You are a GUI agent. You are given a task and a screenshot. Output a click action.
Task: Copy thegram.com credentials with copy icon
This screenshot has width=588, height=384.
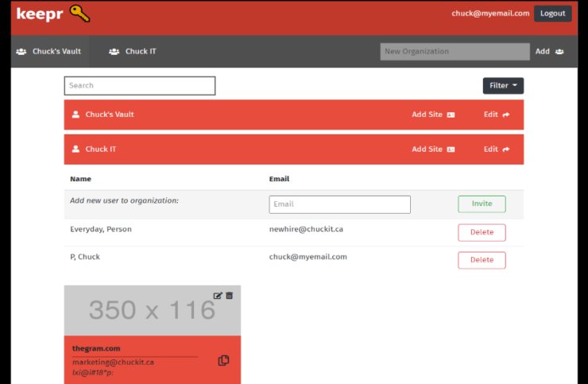point(223,360)
